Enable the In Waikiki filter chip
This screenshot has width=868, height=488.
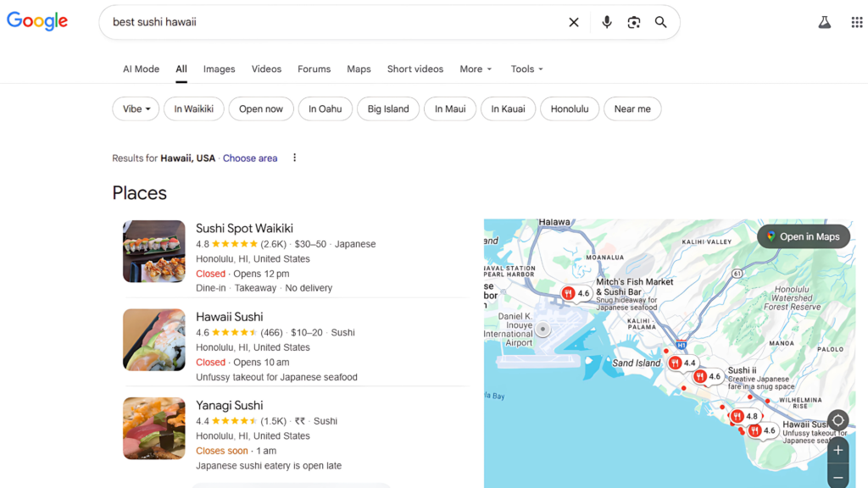[x=194, y=109]
